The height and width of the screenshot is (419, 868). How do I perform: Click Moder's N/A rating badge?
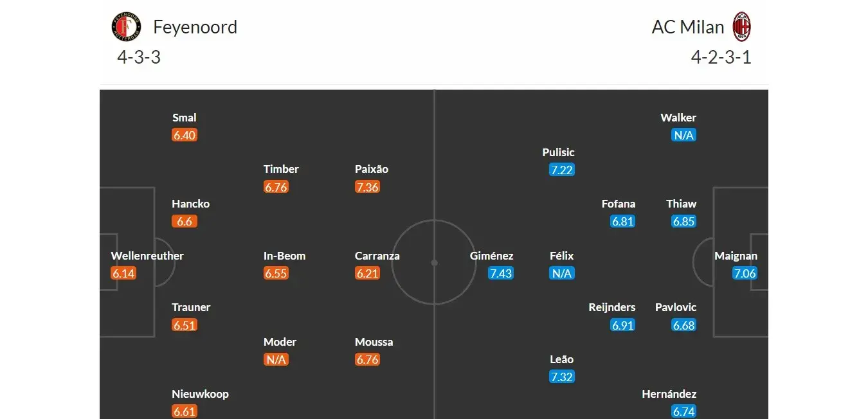pos(275,359)
